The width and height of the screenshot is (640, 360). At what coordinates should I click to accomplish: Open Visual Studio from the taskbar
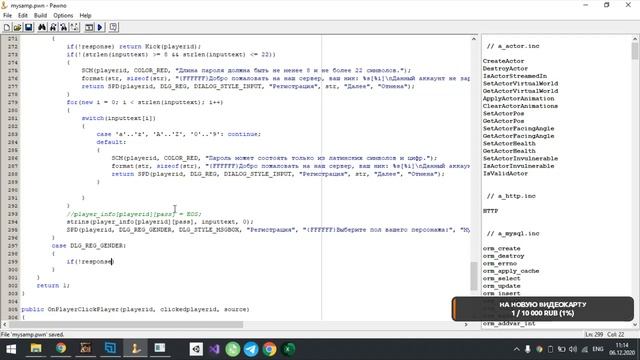(214, 349)
